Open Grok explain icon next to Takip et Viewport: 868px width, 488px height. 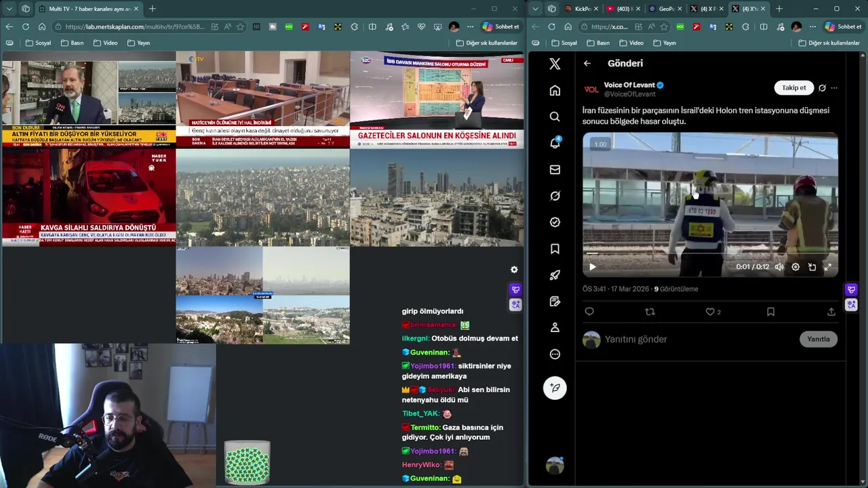pos(822,88)
